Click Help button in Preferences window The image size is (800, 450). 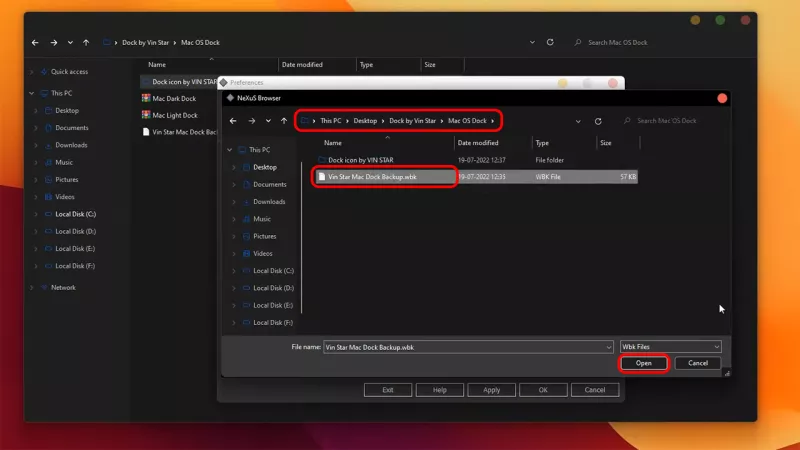tap(439, 390)
